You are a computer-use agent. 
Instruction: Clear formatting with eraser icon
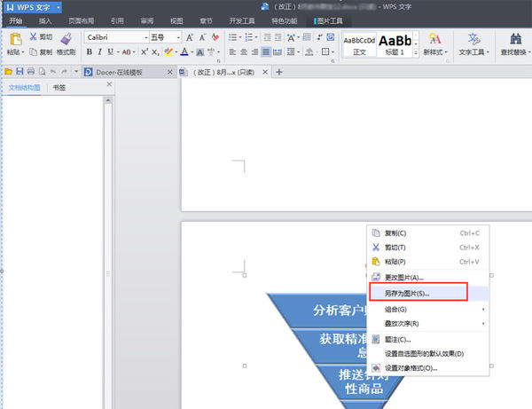click(x=215, y=37)
